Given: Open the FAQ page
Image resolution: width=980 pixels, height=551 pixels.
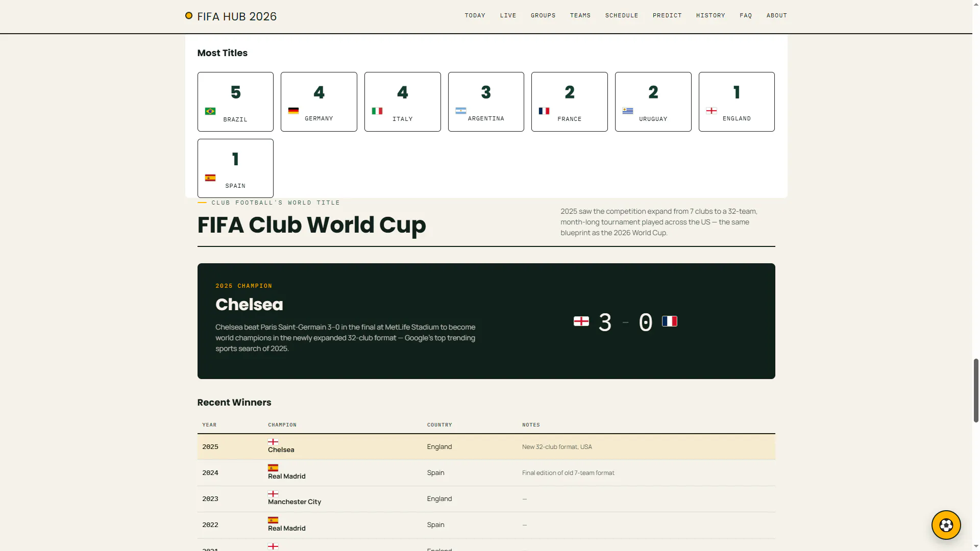Looking at the screenshot, I should point(746,15).
